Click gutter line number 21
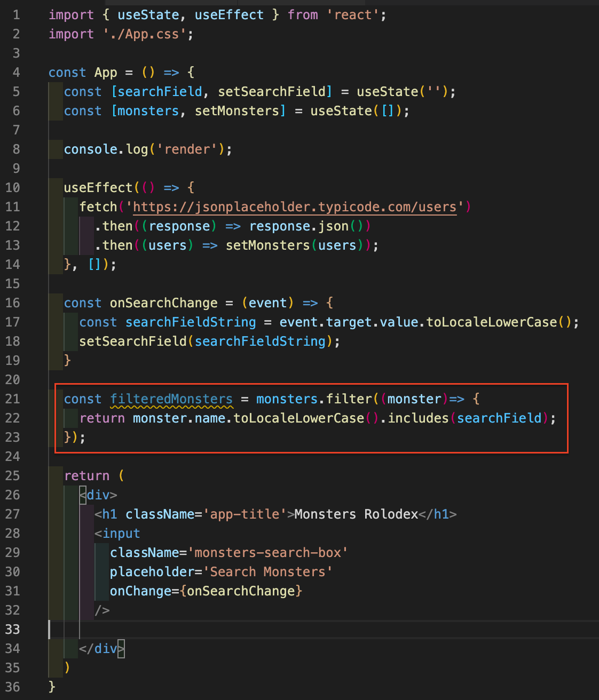Viewport: 599px width, 700px height. pyautogui.click(x=12, y=399)
